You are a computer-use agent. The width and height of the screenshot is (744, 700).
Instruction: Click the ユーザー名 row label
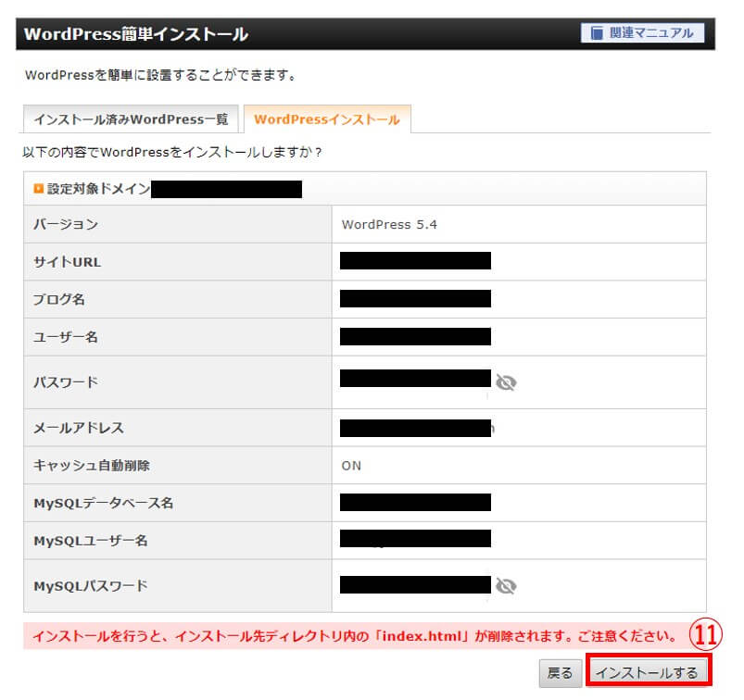(x=66, y=337)
